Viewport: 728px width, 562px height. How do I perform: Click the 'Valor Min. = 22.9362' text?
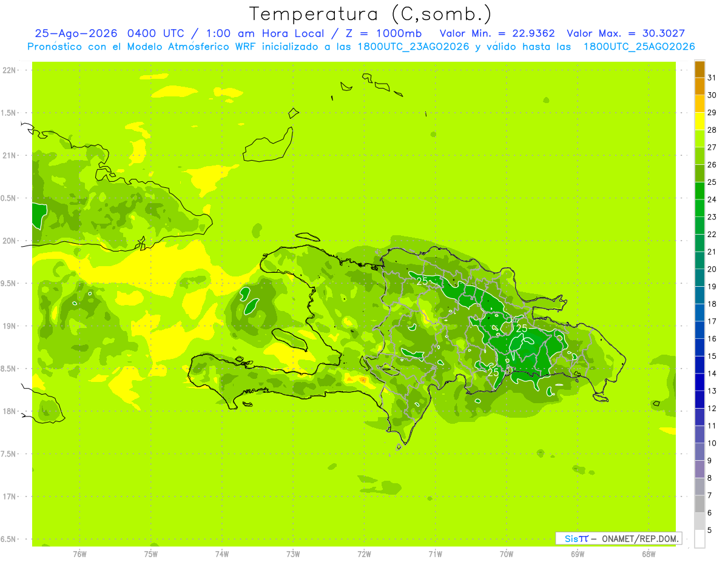pyautogui.click(x=497, y=33)
